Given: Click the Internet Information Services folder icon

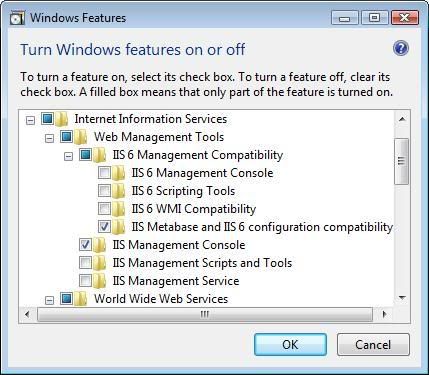Looking at the screenshot, I should (62, 119).
